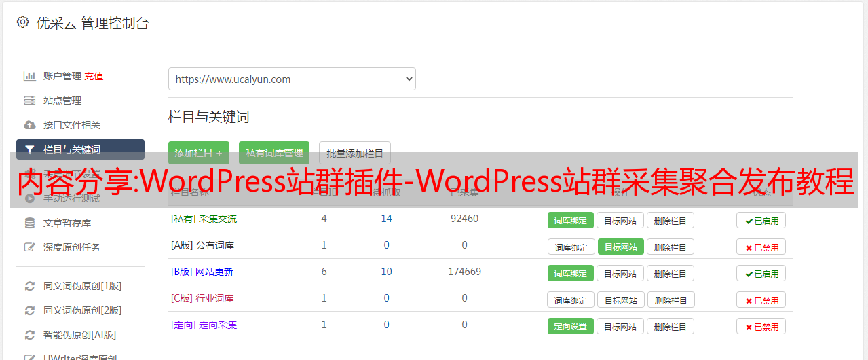This screenshot has height=360, width=868.
Task: Click the pending count 10
Action: click(387, 272)
